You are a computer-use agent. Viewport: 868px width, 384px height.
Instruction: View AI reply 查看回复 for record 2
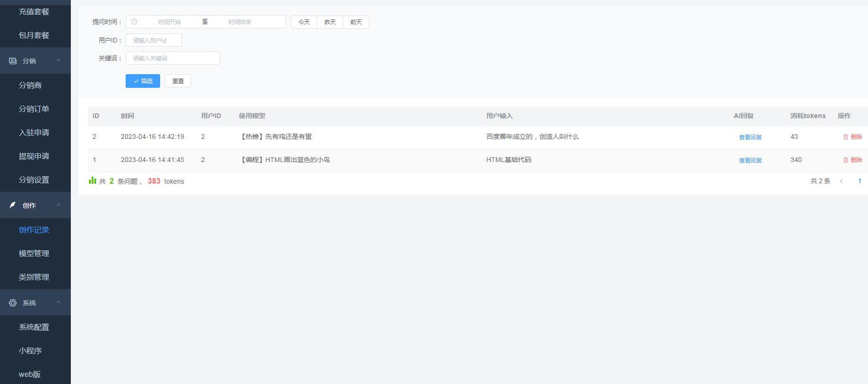[x=750, y=137]
